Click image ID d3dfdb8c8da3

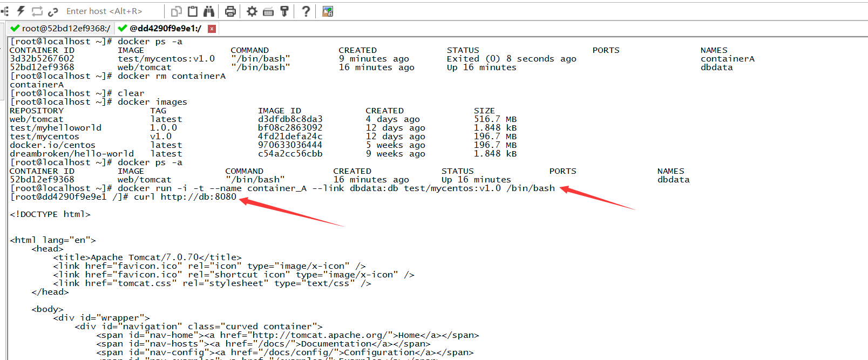click(x=290, y=119)
